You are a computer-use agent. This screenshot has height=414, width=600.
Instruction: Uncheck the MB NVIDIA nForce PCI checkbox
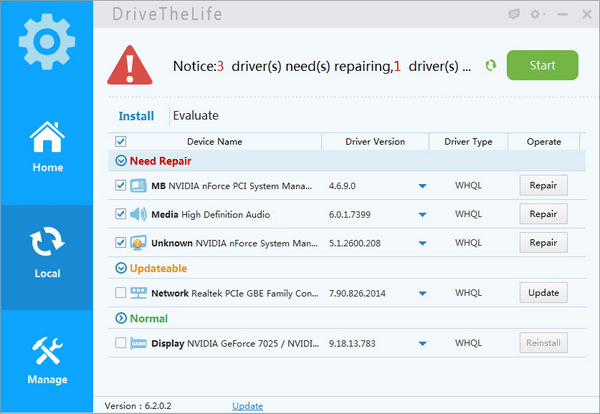tap(121, 186)
